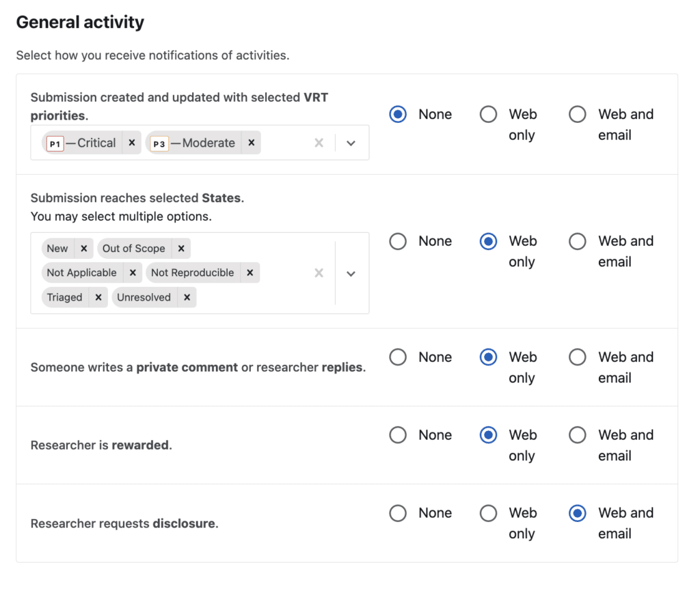The image size is (700, 595).
Task: Expand the VRT priorities dropdown
Action: coord(351,143)
